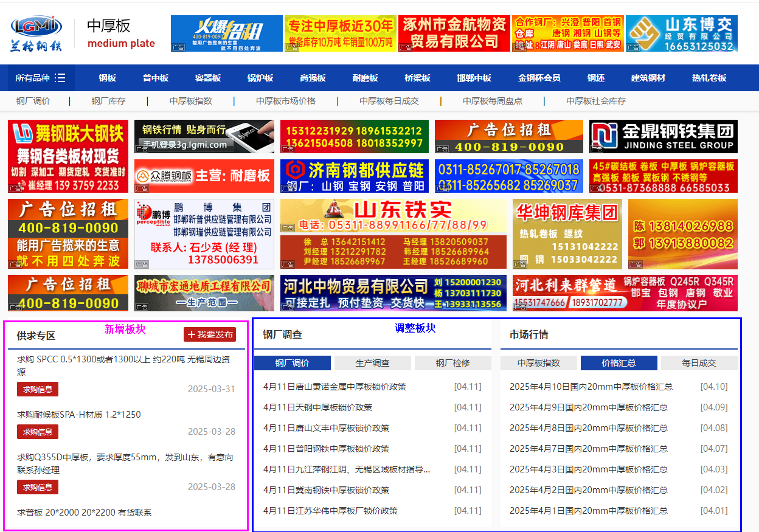Click 求购信息 tag under Q355D listing
759x532 pixels.
tap(38, 487)
